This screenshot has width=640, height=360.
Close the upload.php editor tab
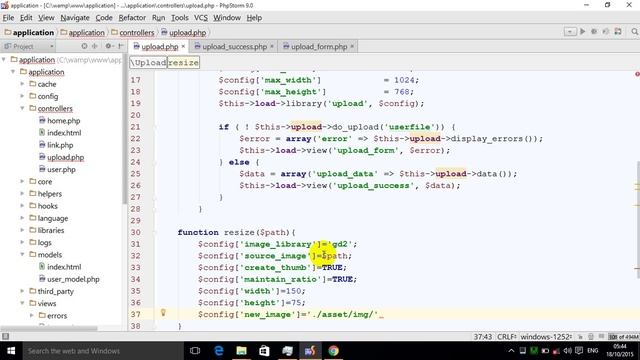point(183,47)
